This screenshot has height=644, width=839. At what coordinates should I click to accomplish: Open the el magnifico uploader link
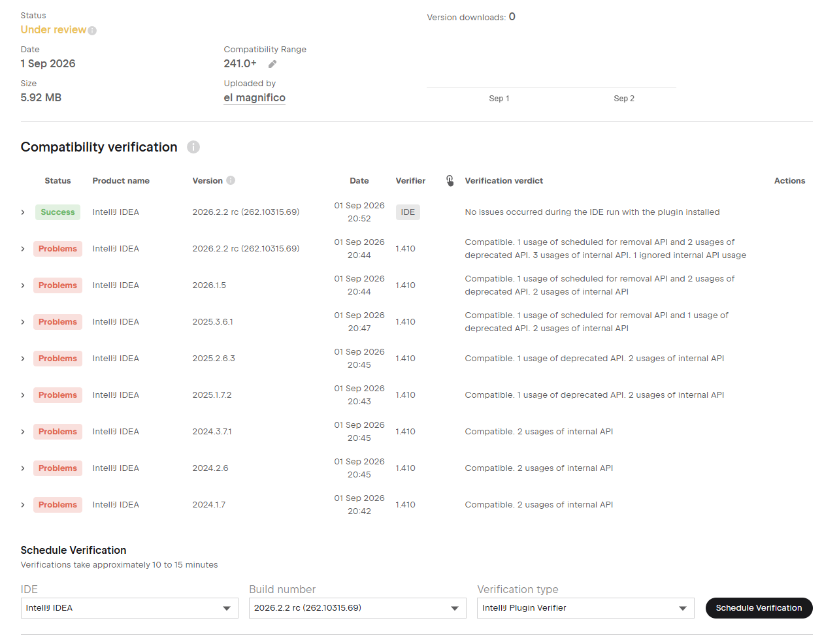pyautogui.click(x=254, y=98)
